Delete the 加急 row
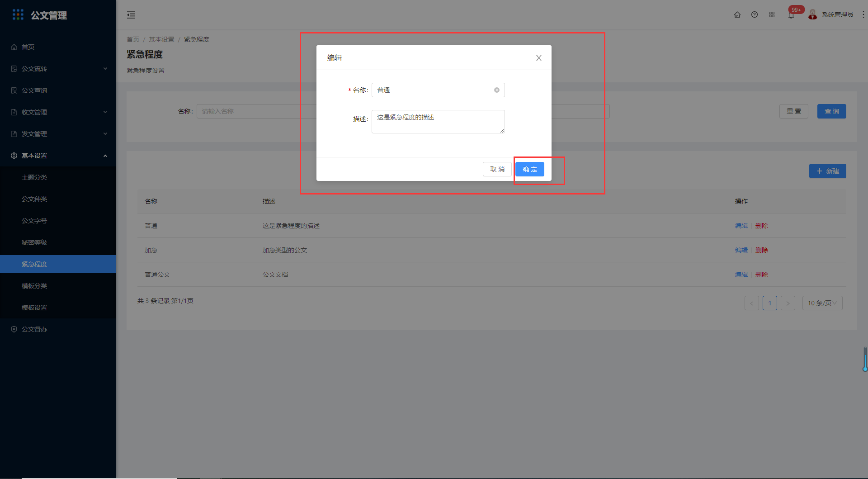Screen dimensions: 868x479 pos(762,250)
